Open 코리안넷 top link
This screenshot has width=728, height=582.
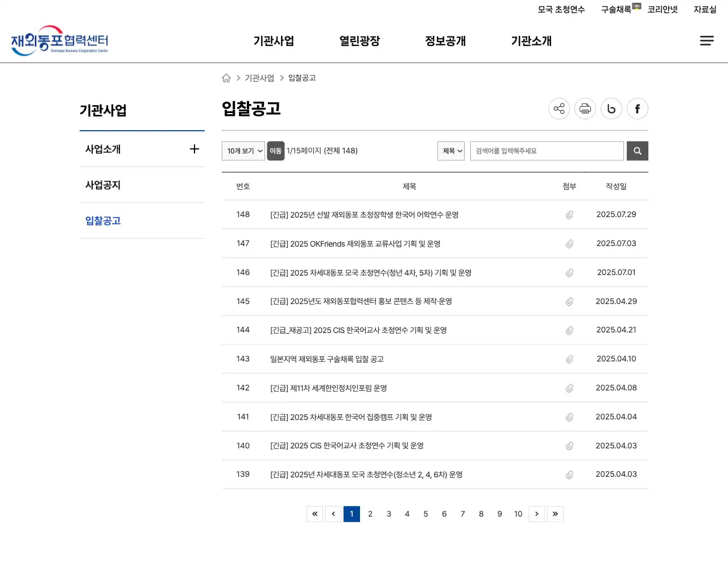click(663, 10)
